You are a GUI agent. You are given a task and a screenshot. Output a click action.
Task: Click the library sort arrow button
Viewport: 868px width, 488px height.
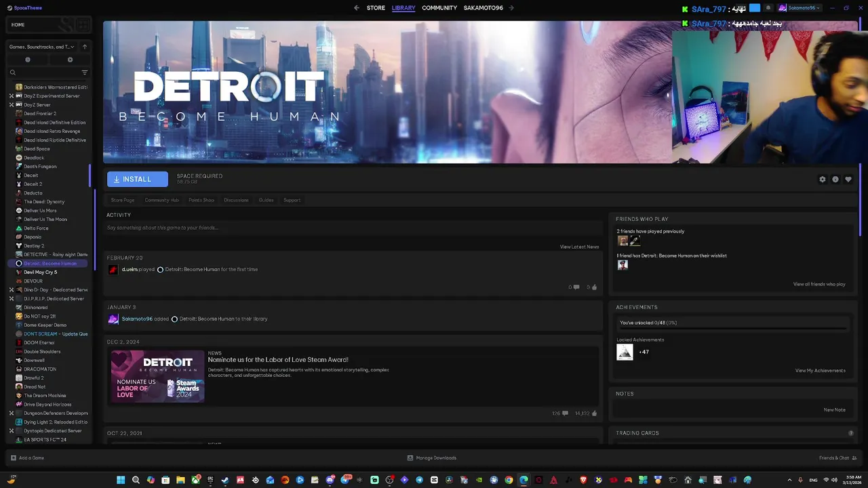click(x=85, y=47)
